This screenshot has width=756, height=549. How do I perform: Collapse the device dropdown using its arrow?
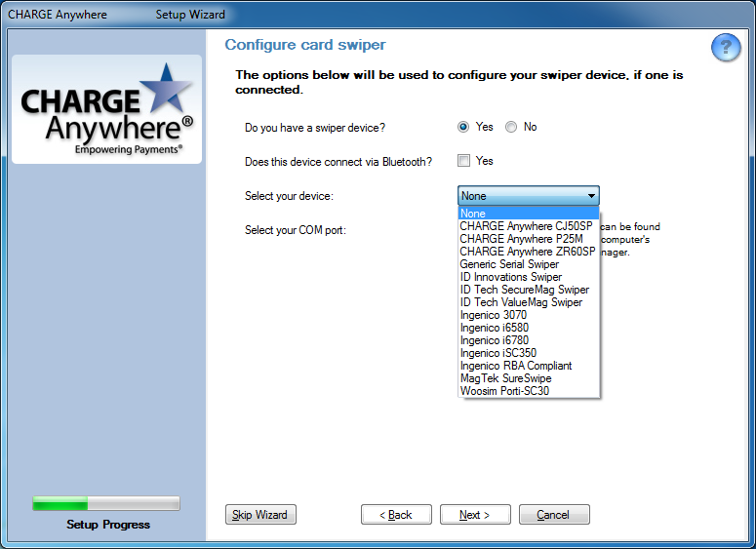(x=591, y=196)
